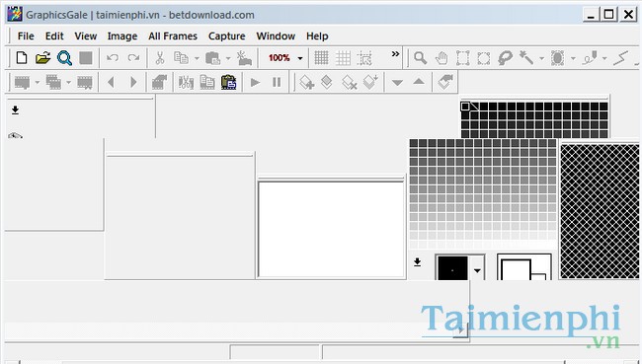Select the zigzag line tool

620,58
